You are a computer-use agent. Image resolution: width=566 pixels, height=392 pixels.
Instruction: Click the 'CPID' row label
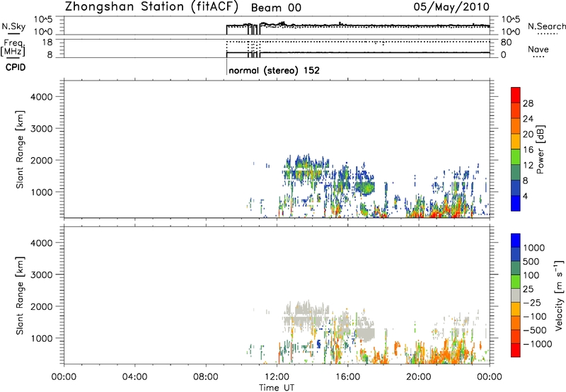click(16, 67)
